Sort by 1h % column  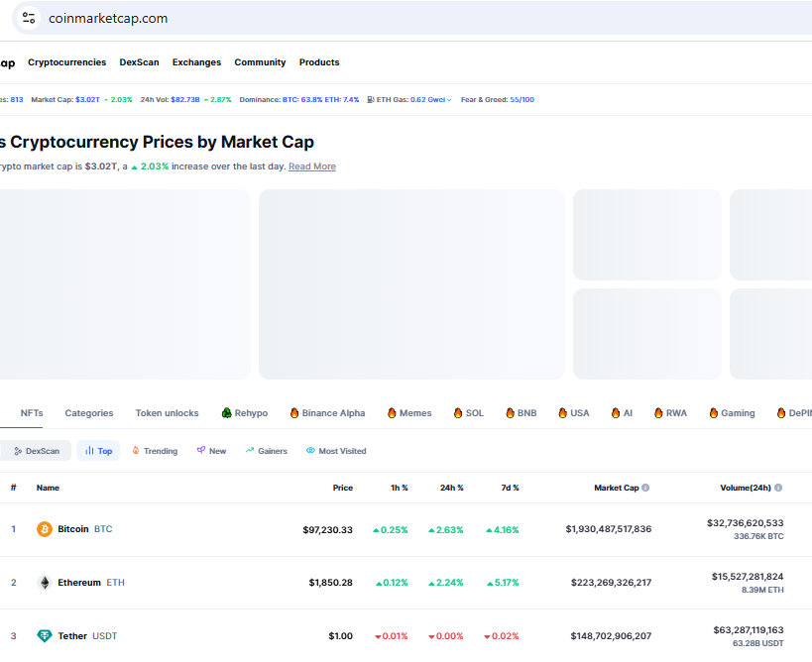click(x=400, y=488)
